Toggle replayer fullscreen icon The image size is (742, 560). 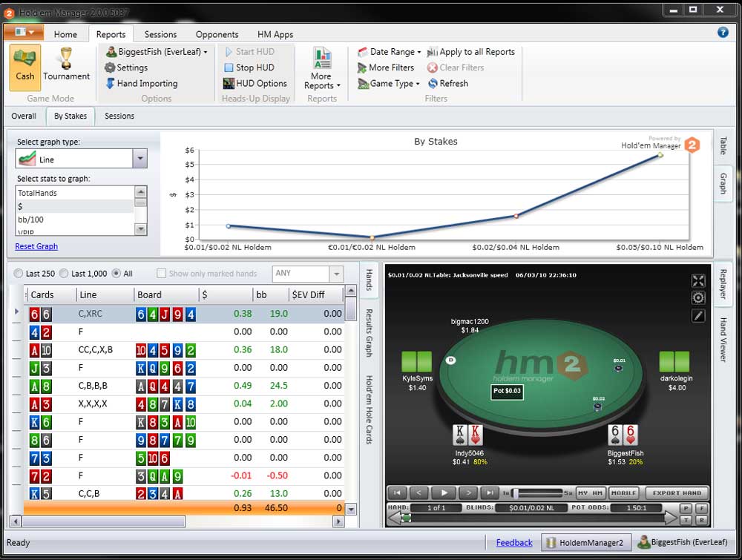coord(698,280)
